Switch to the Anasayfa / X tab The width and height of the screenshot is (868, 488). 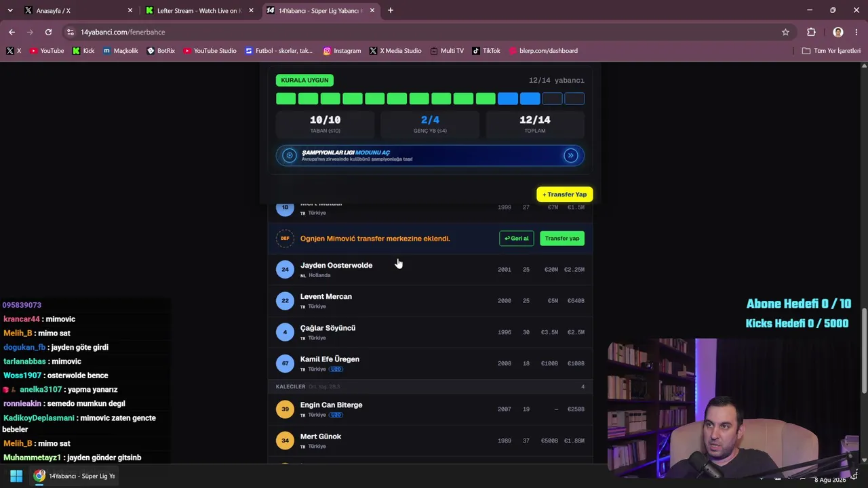tap(79, 10)
